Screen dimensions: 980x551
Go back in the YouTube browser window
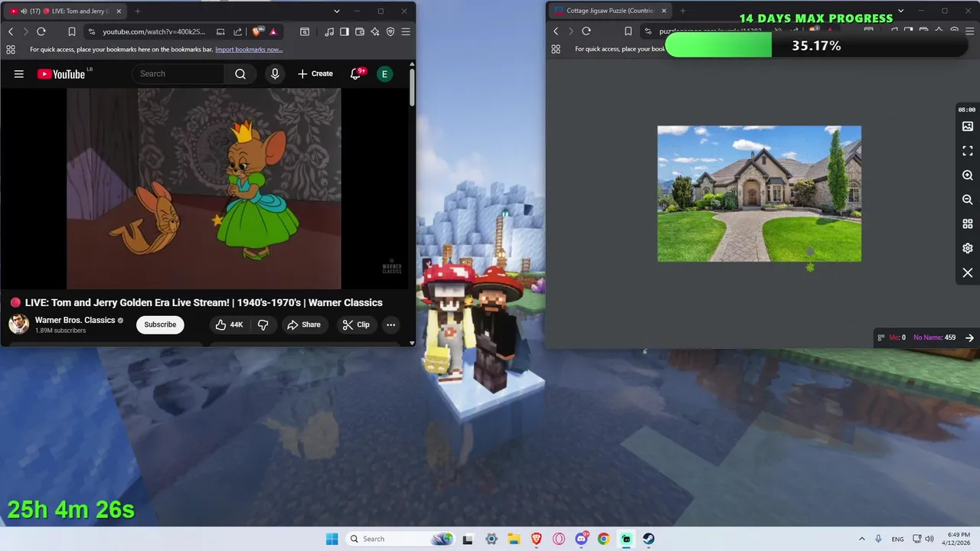click(11, 31)
